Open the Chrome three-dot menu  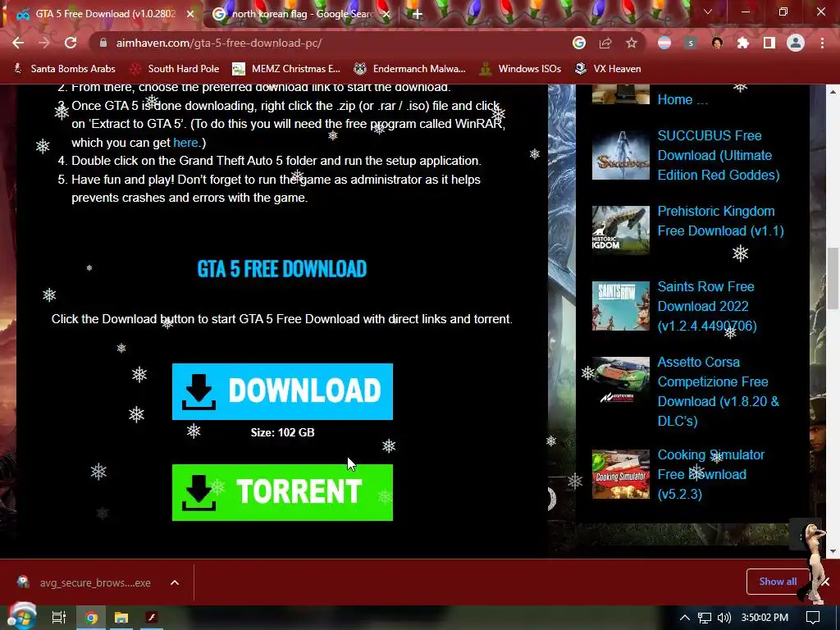(x=822, y=43)
